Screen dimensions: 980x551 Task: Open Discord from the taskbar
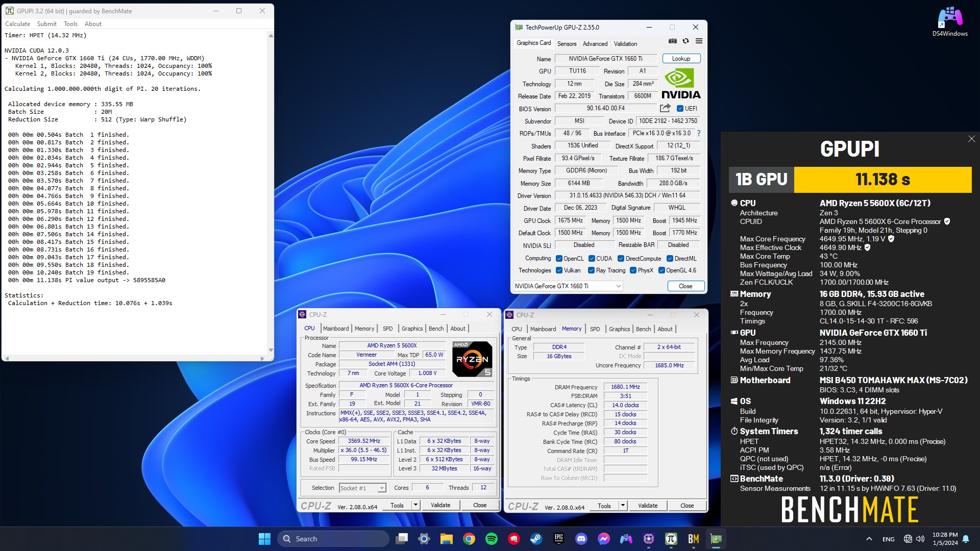click(581, 539)
